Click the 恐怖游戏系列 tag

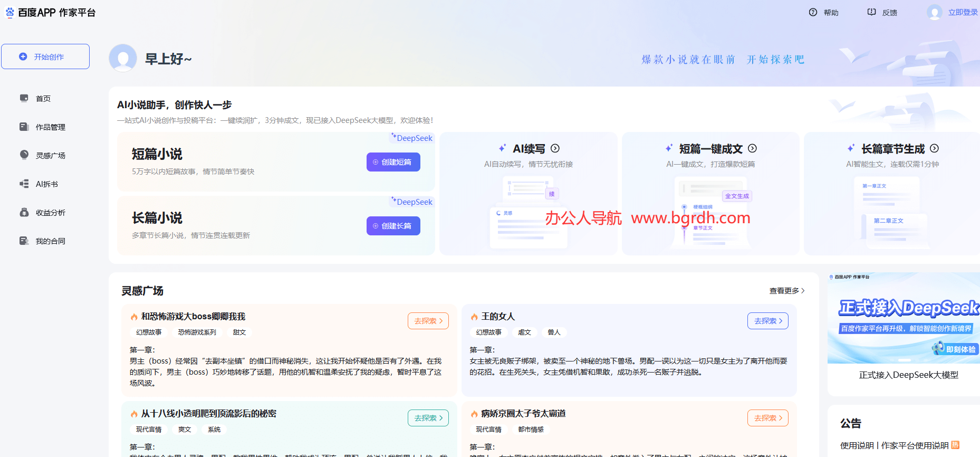click(197, 332)
